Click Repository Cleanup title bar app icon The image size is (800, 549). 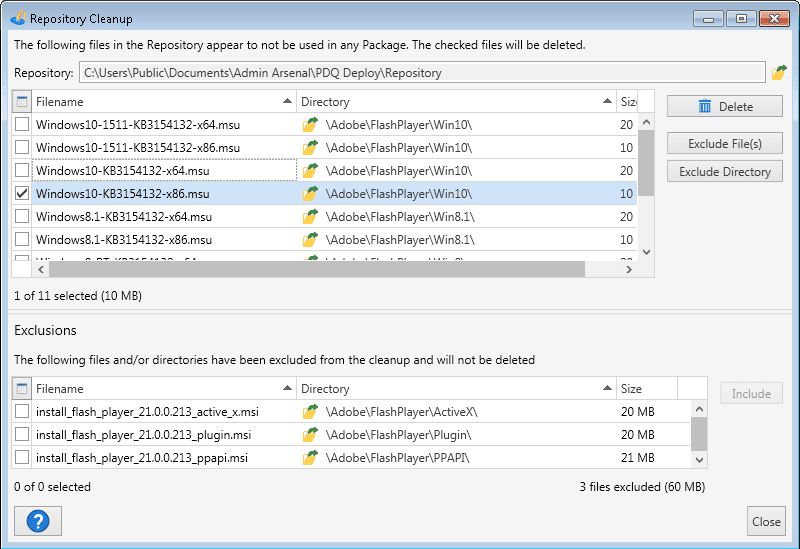[18, 18]
